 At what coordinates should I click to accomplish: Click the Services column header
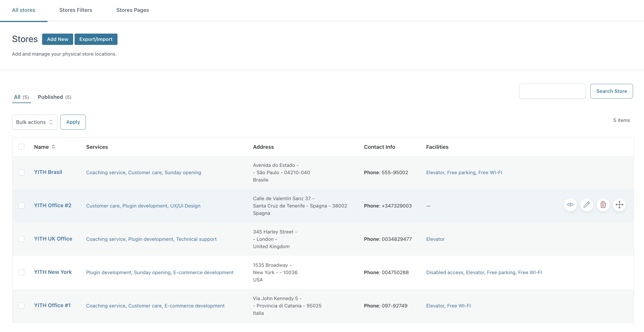97,147
